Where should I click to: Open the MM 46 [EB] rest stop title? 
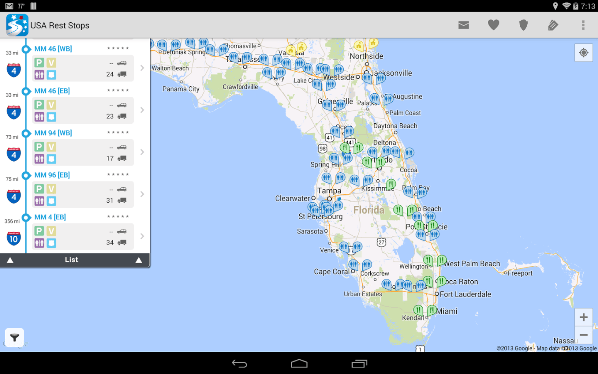click(52, 91)
